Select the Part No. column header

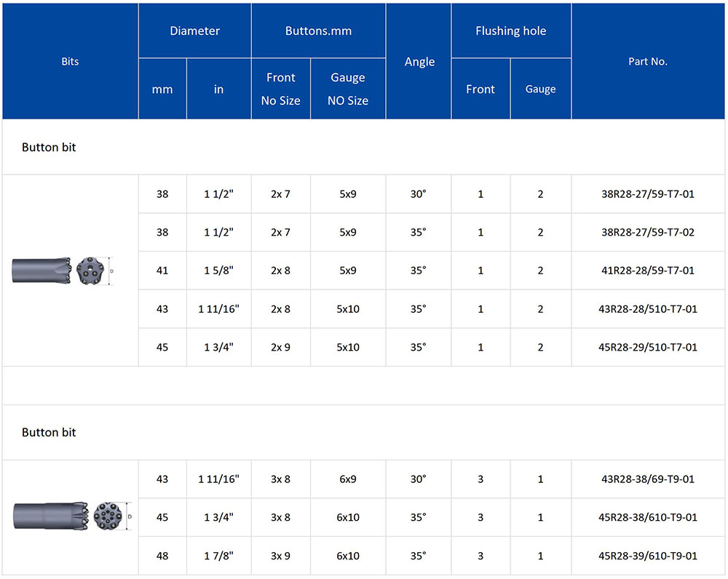[647, 62]
